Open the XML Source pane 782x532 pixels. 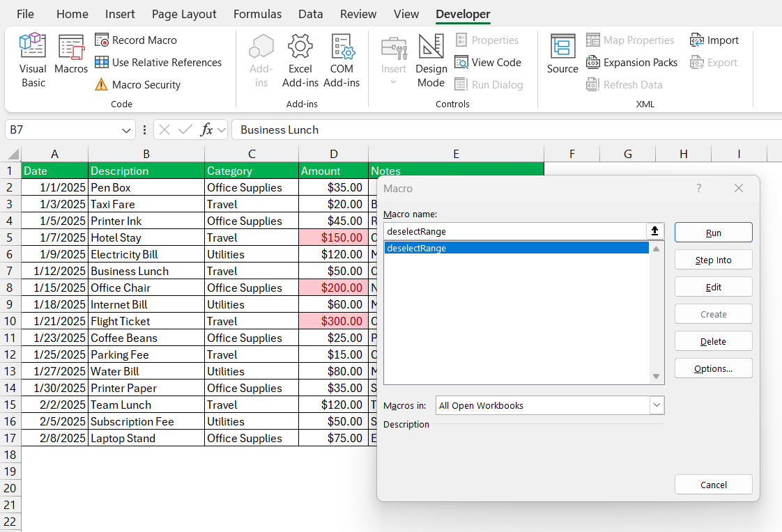pos(562,55)
